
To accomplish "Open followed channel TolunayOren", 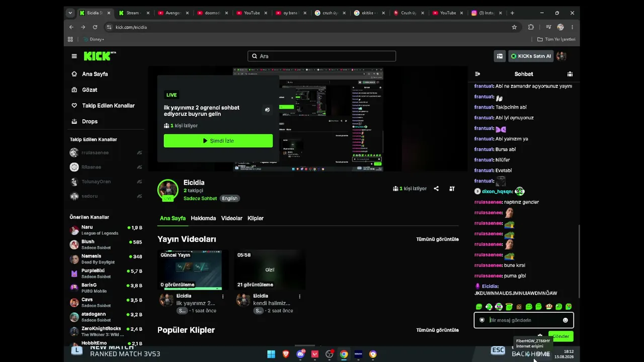I will tap(106, 182).
